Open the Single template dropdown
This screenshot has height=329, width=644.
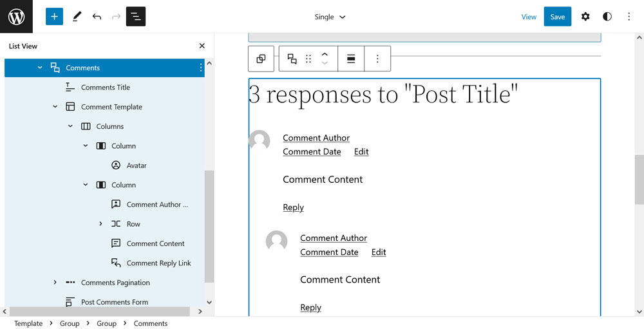tap(330, 17)
